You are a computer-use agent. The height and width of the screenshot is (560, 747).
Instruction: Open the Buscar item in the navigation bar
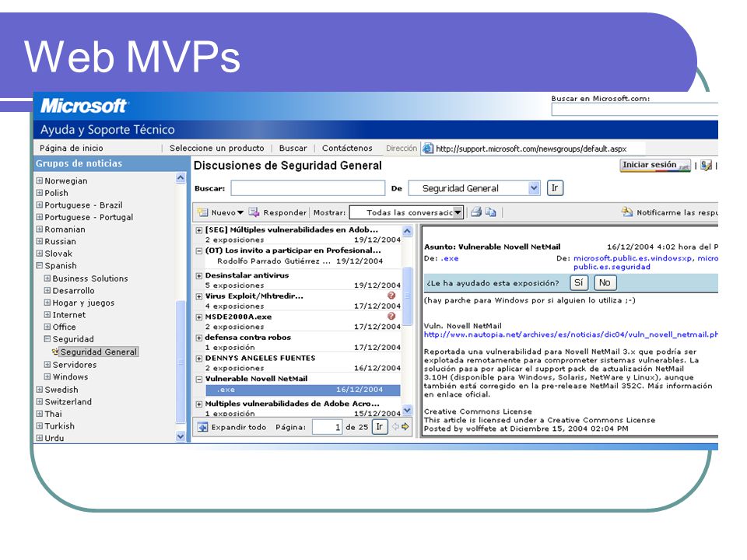tap(293, 148)
